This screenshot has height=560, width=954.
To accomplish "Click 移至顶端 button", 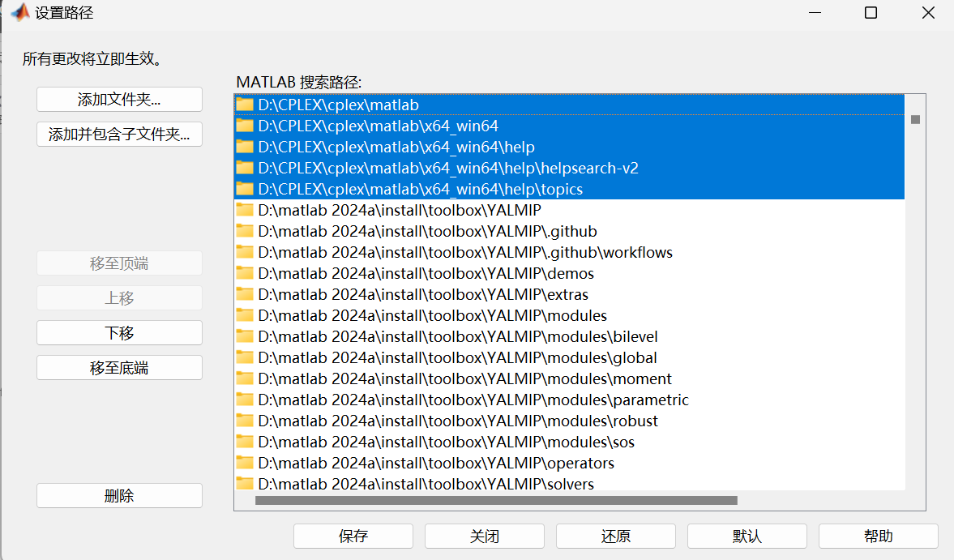I will point(119,263).
